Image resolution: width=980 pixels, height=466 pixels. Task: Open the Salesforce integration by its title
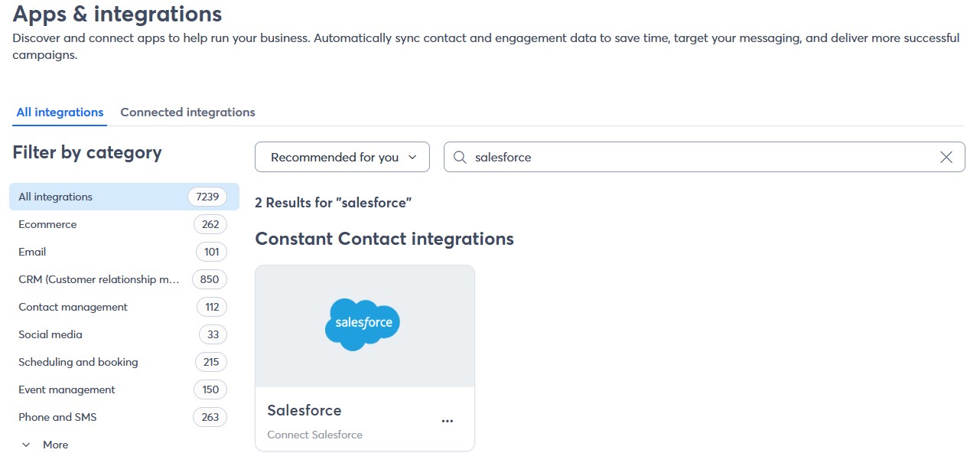click(x=304, y=410)
